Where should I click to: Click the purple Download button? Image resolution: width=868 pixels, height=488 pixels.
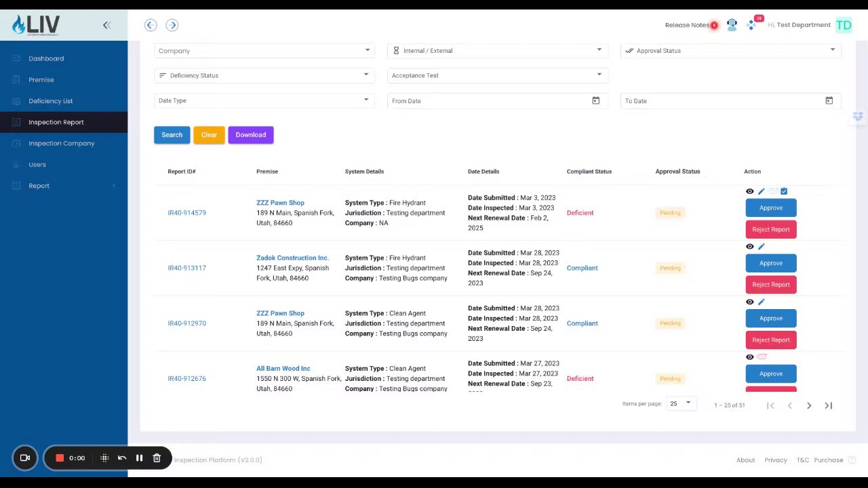pyautogui.click(x=251, y=135)
